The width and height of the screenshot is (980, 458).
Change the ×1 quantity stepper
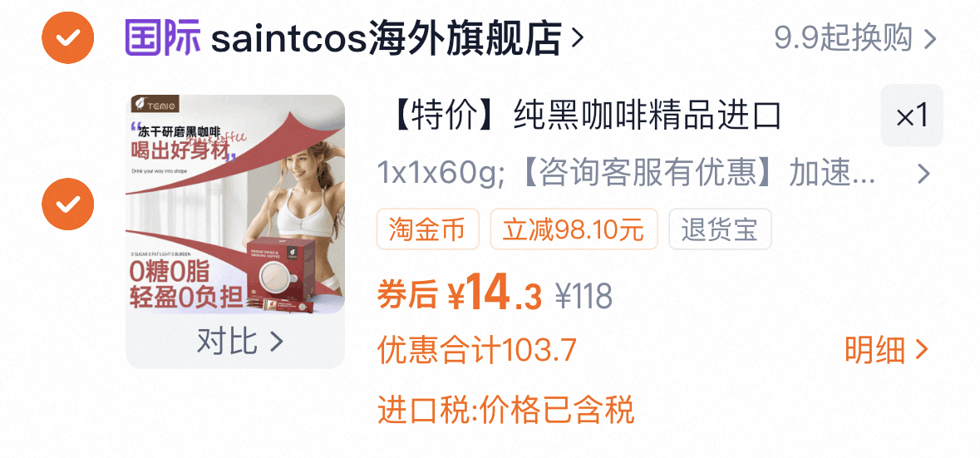click(x=912, y=116)
